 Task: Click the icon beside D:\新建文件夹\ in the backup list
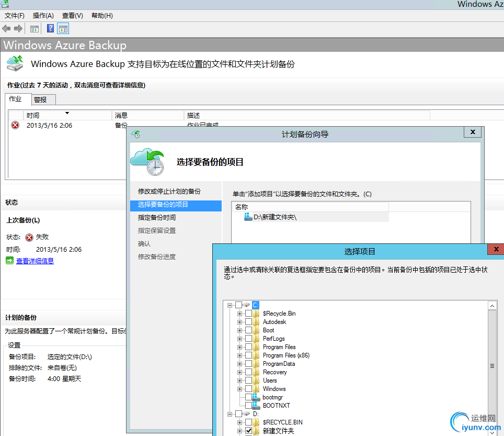(248, 217)
